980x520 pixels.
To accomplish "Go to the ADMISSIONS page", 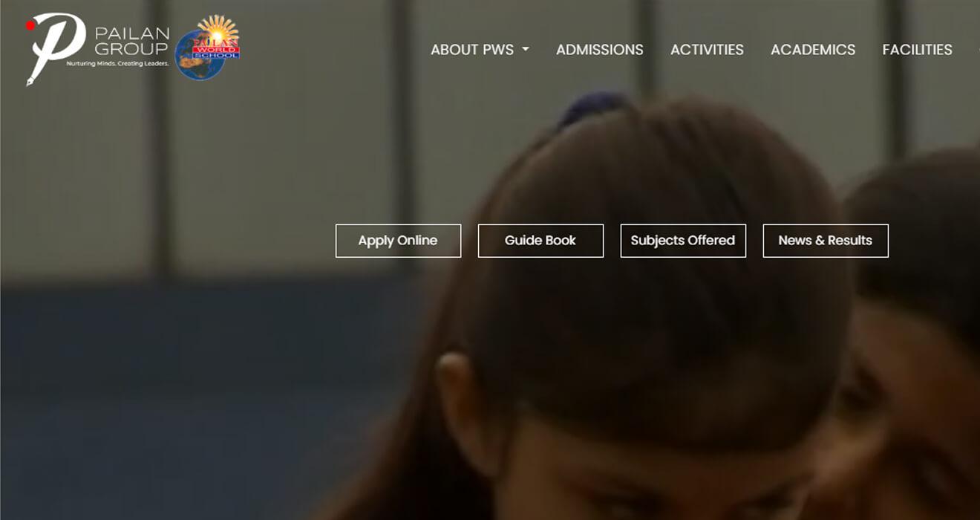I will point(599,50).
